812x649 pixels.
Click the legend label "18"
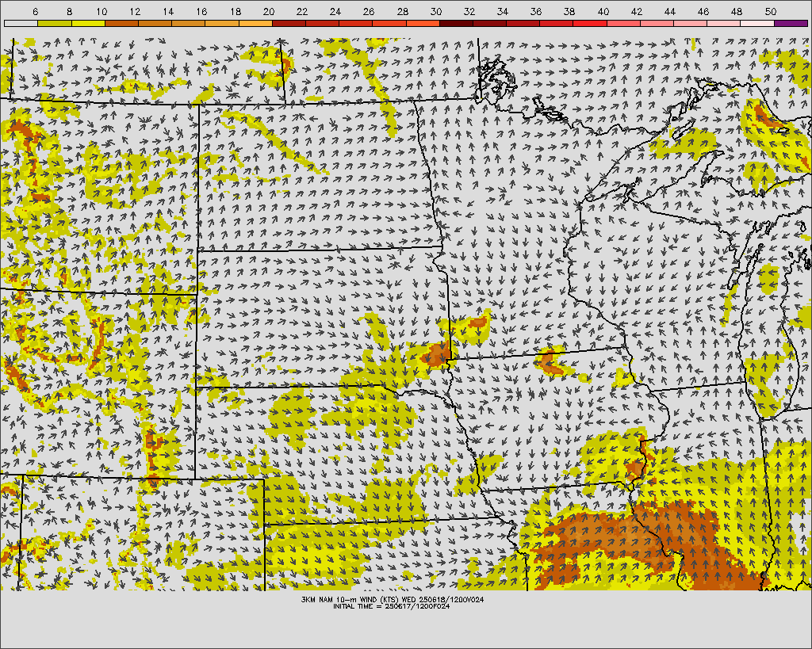click(x=235, y=11)
